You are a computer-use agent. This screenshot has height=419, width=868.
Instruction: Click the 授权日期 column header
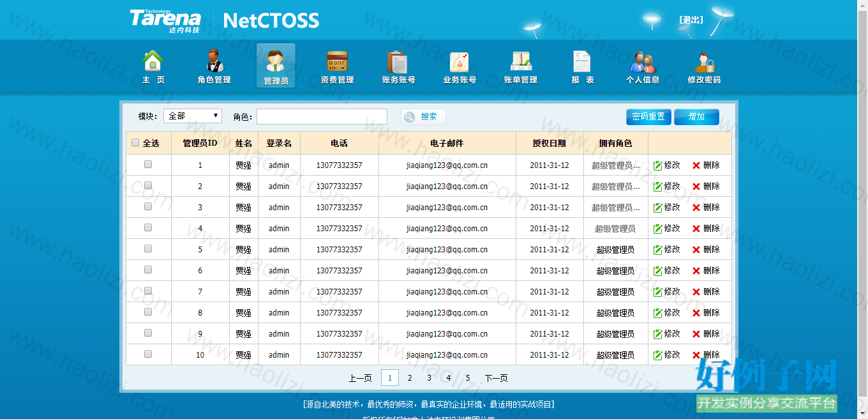[550, 143]
